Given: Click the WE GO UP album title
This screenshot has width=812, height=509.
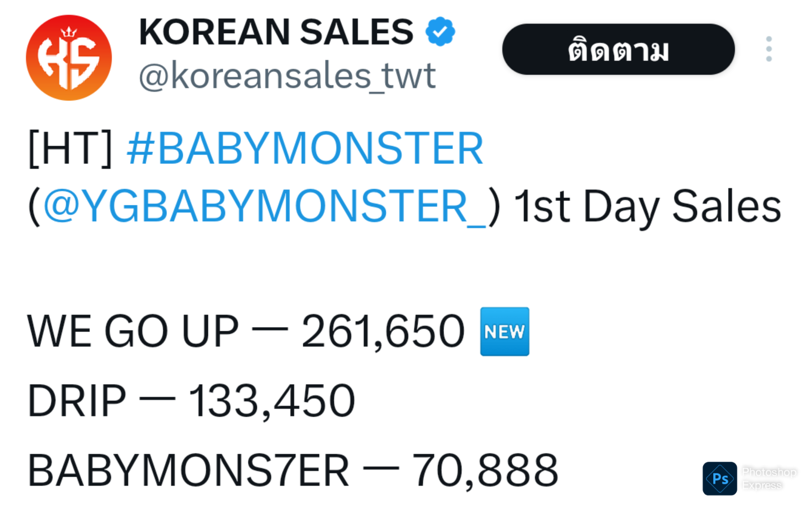Looking at the screenshot, I should 132,331.
